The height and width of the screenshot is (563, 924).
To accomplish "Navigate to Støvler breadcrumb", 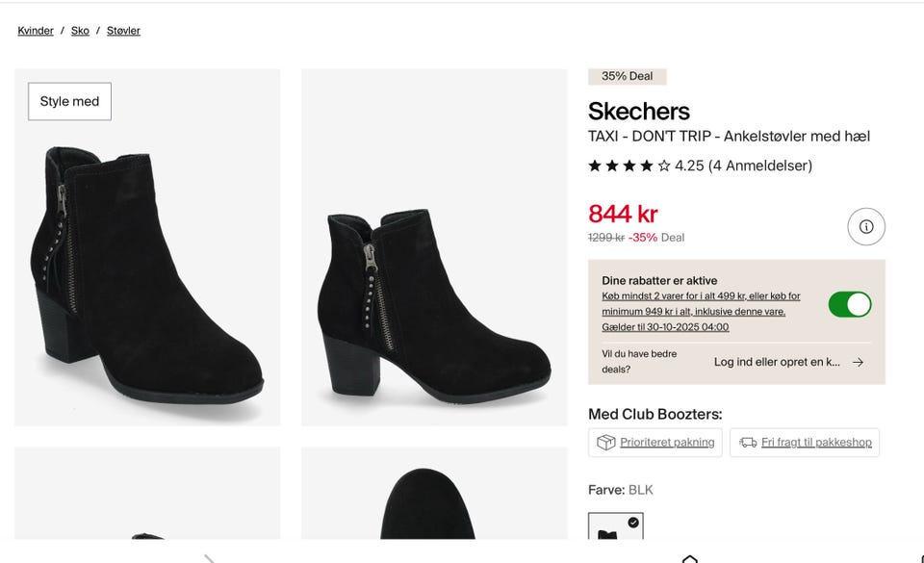I will pyautogui.click(x=123, y=31).
